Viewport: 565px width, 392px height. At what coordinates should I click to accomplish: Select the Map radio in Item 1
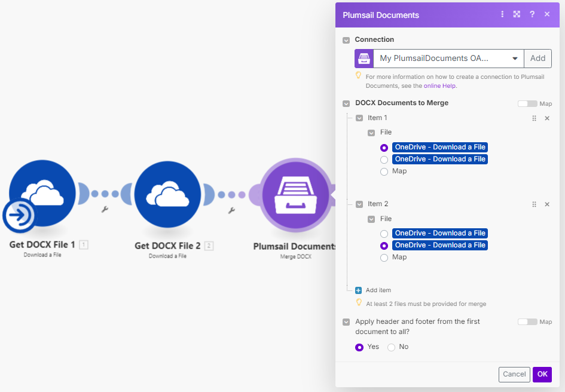(x=384, y=171)
